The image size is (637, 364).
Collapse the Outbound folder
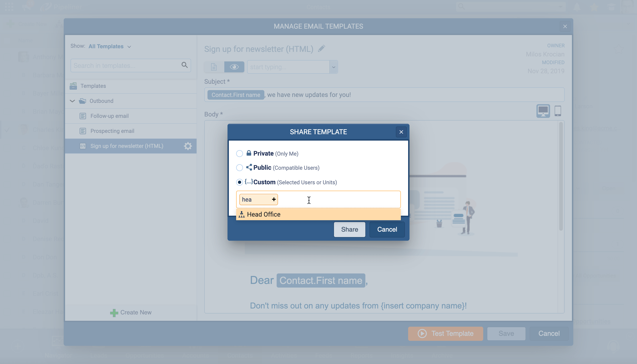[x=72, y=101]
